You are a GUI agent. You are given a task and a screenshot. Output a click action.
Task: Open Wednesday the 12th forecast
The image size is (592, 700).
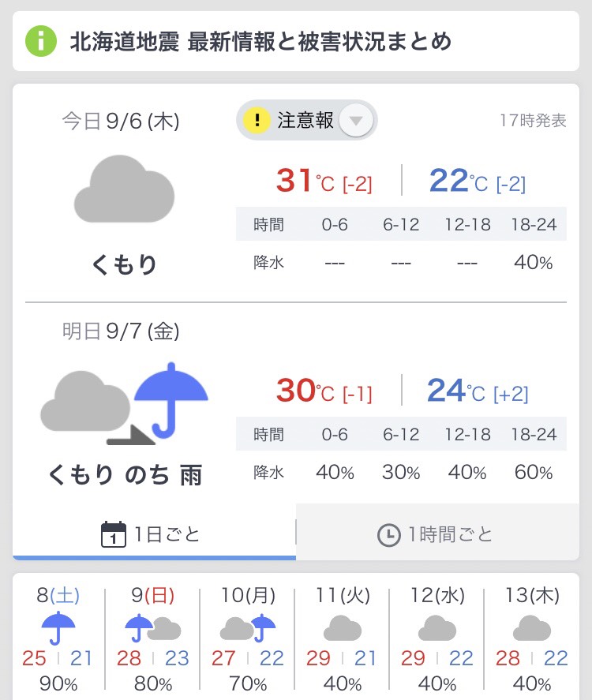point(437,628)
